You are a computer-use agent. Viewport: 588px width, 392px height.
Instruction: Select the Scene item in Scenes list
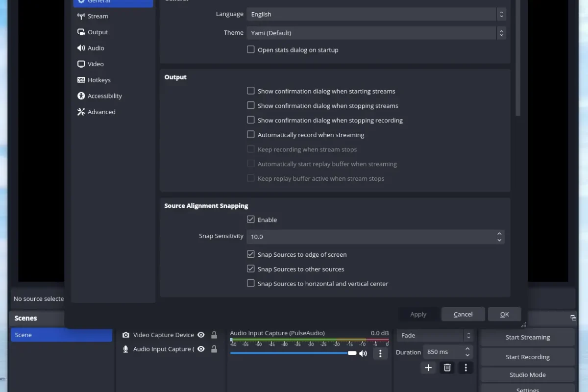(x=61, y=335)
